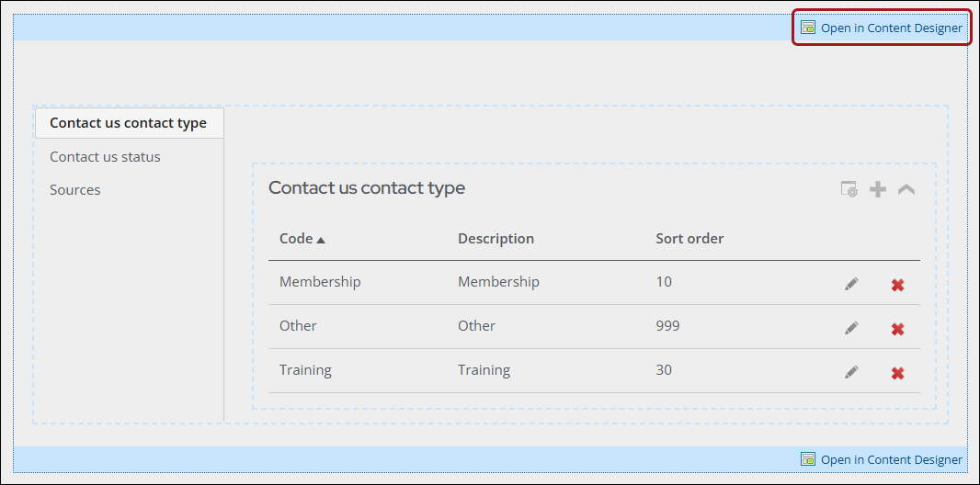Sort by the Sort order column header
Viewport: 980px width, 485px height.
[x=689, y=239]
